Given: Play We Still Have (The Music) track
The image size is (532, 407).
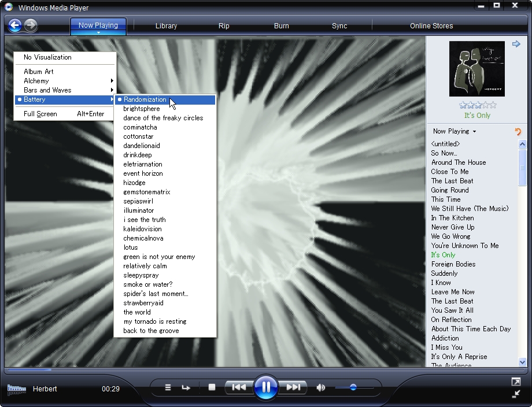Looking at the screenshot, I should [470, 209].
